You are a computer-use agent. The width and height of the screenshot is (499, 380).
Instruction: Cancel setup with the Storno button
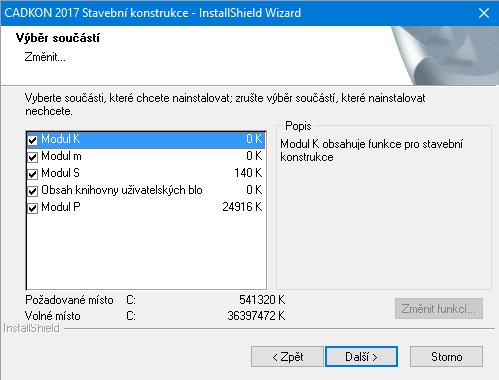[x=446, y=357]
